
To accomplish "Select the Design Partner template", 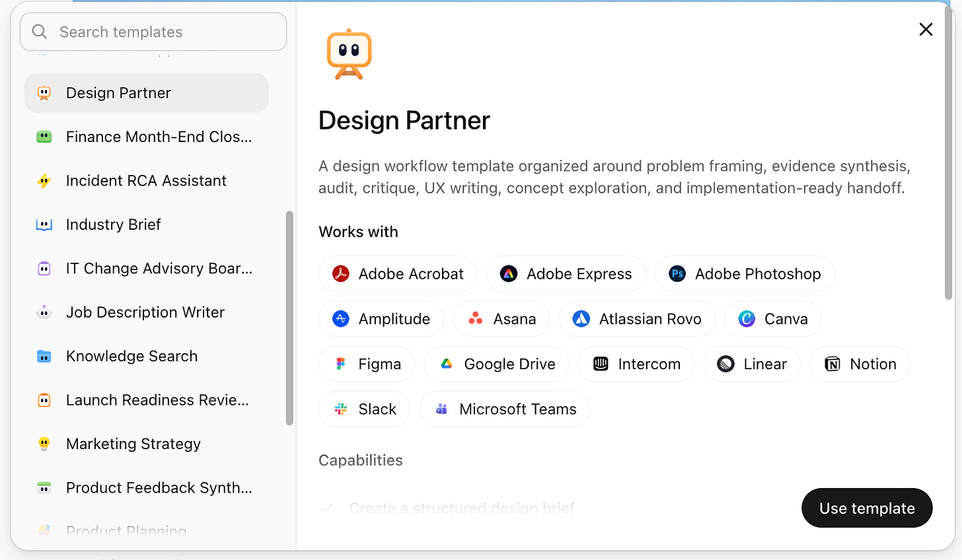I will [147, 93].
